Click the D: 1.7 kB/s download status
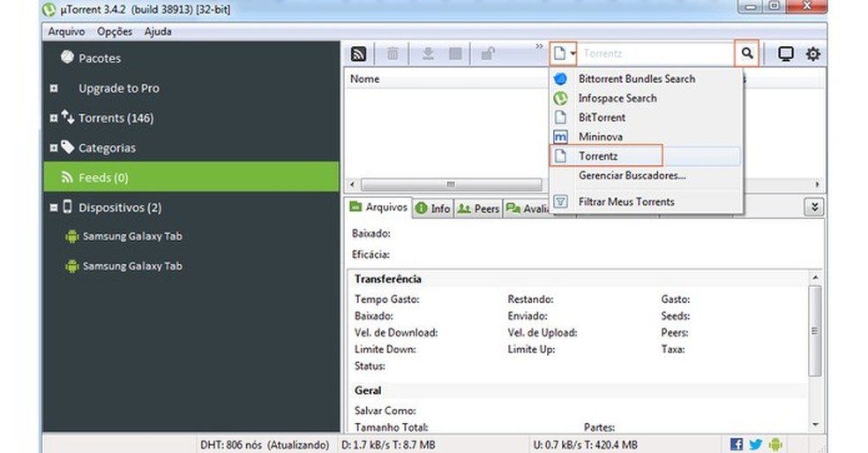Screen dimensions: 868x453 388,445
